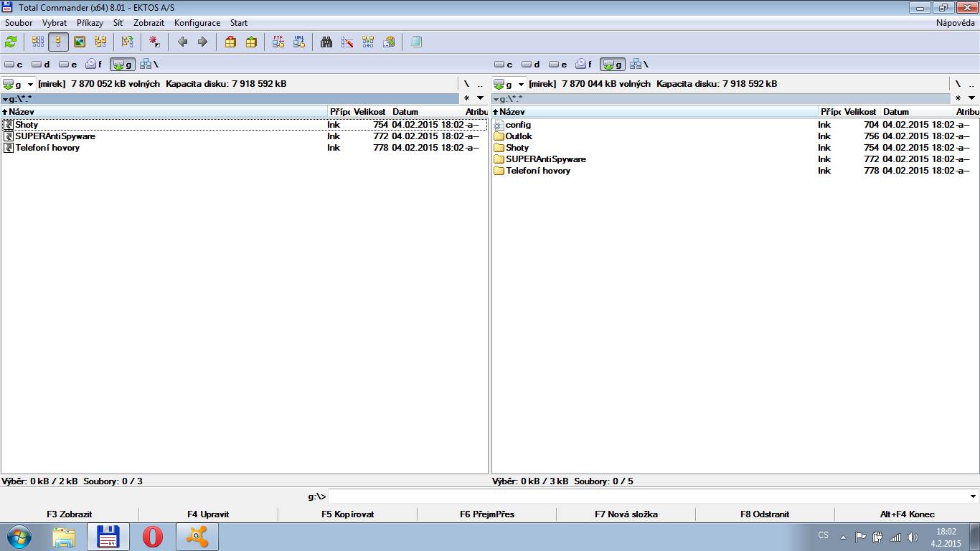Toggle directory tree view icon

(x=100, y=42)
